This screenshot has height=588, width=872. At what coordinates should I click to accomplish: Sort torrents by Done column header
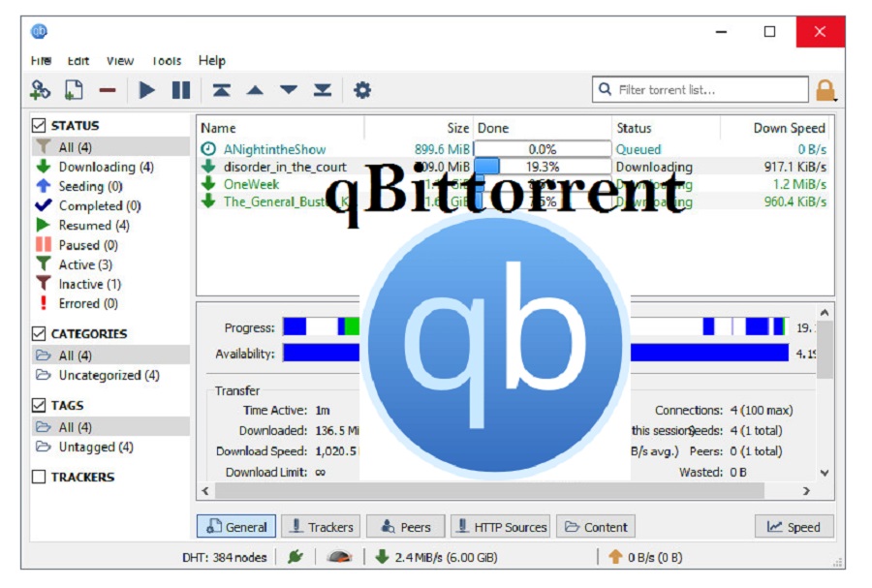(x=543, y=128)
